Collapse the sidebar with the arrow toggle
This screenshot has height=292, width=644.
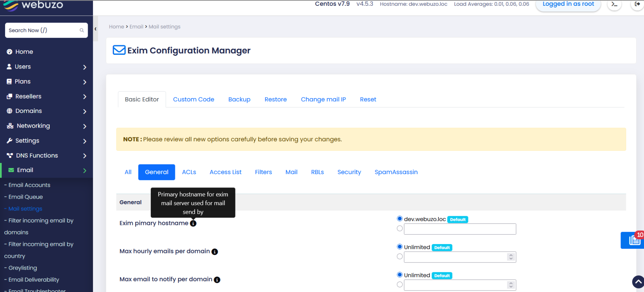point(96,29)
